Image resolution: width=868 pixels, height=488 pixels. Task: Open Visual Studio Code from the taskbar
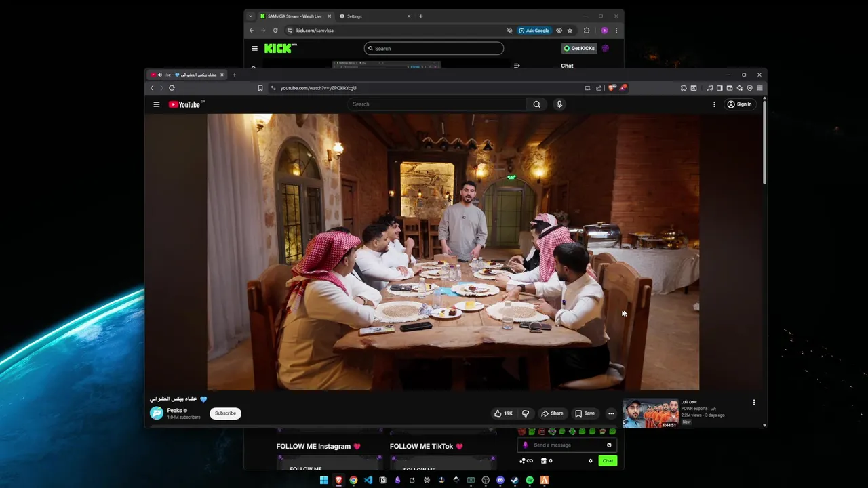coord(368,480)
